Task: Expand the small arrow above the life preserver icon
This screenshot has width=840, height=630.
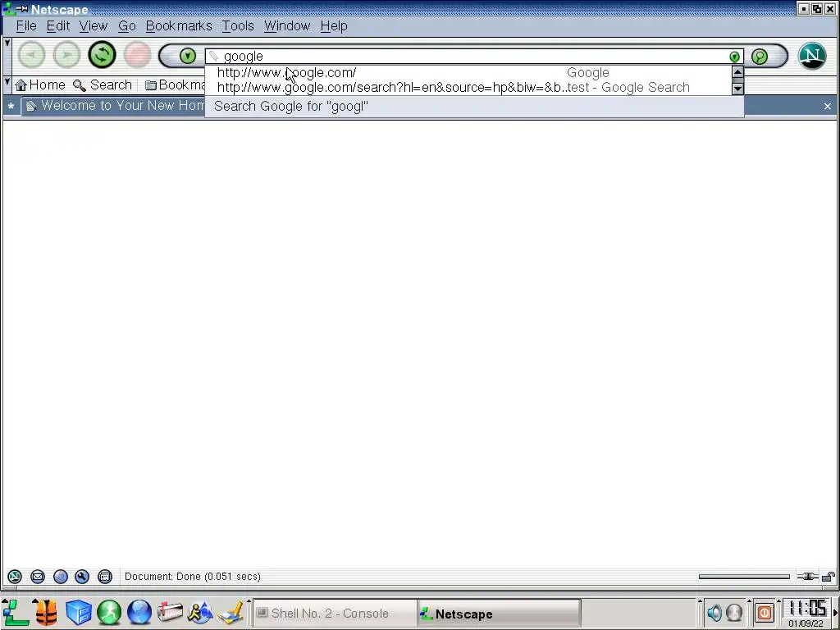Action: tap(35, 601)
